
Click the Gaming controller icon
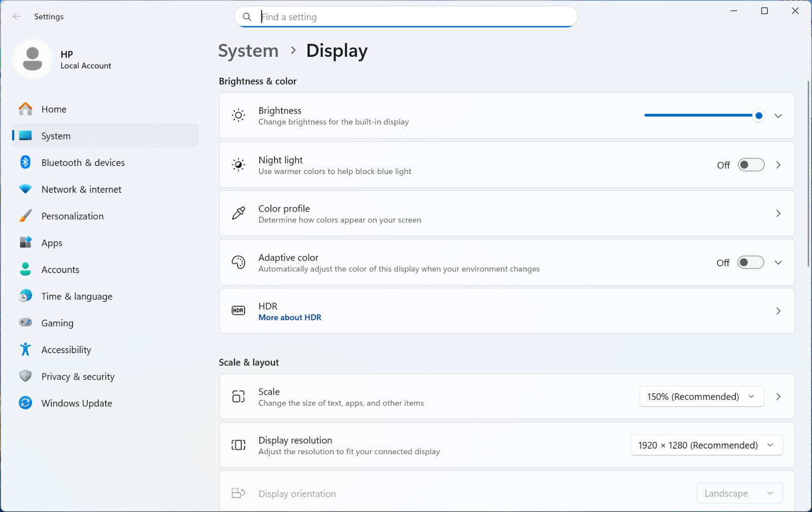pyautogui.click(x=25, y=323)
